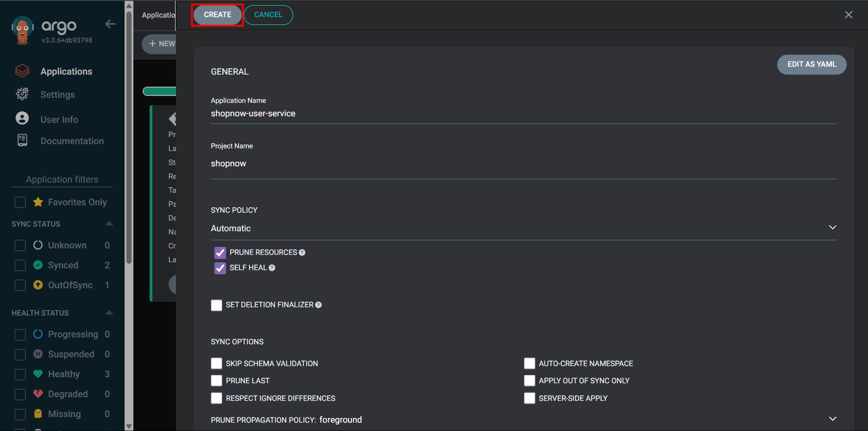Click the Applications layers icon
The height and width of the screenshot is (431, 868).
click(x=22, y=71)
